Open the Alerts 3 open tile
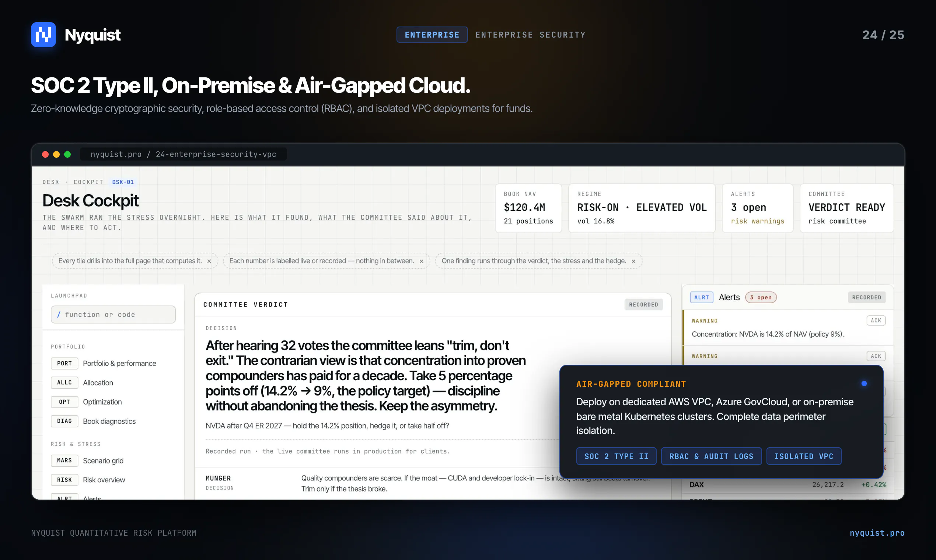Screen dimensions: 936x560 (x=758, y=208)
